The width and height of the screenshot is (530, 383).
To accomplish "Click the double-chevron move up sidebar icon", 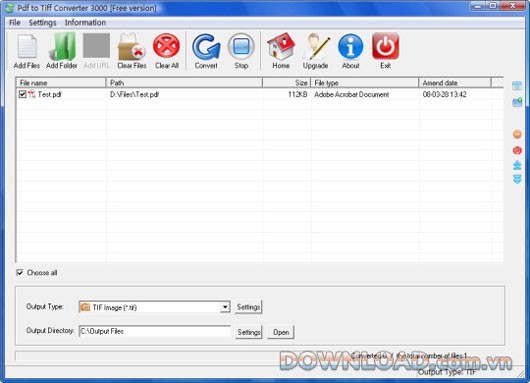I will (517, 165).
